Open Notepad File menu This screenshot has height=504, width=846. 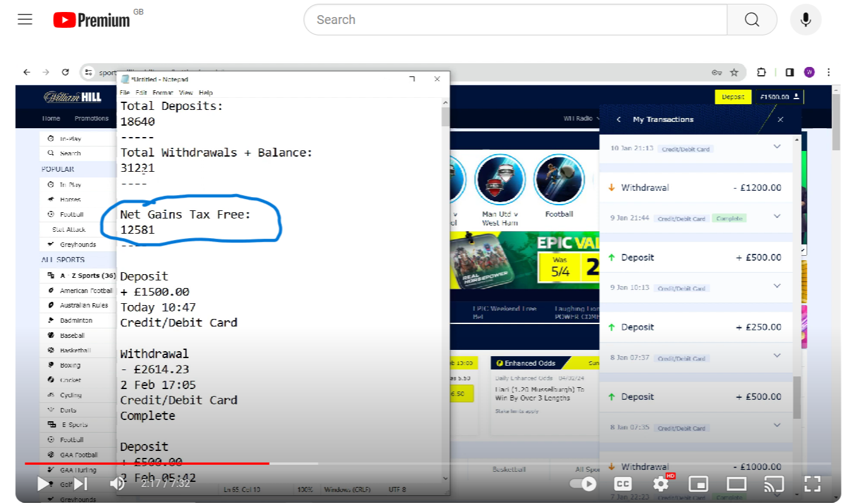coord(124,92)
